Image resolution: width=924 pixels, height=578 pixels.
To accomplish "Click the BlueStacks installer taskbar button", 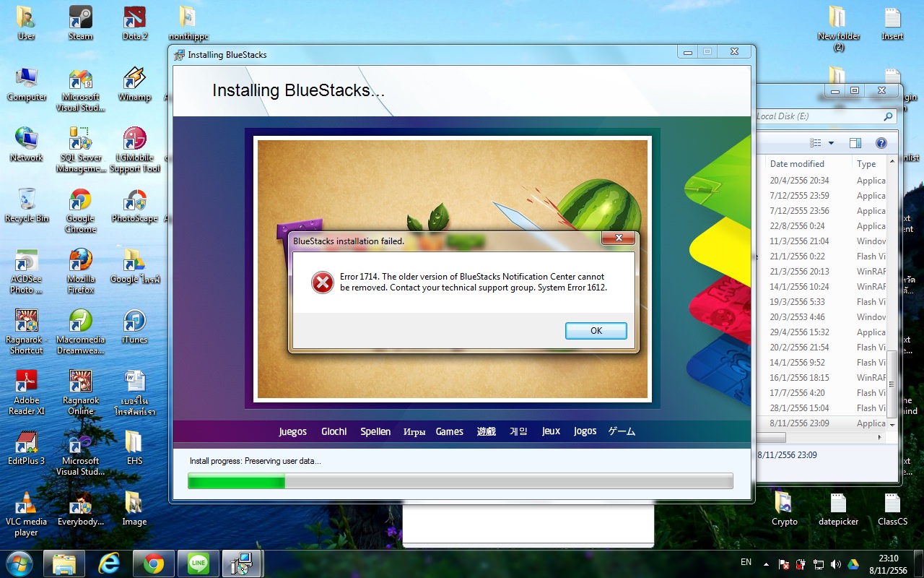I will (243, 564).
